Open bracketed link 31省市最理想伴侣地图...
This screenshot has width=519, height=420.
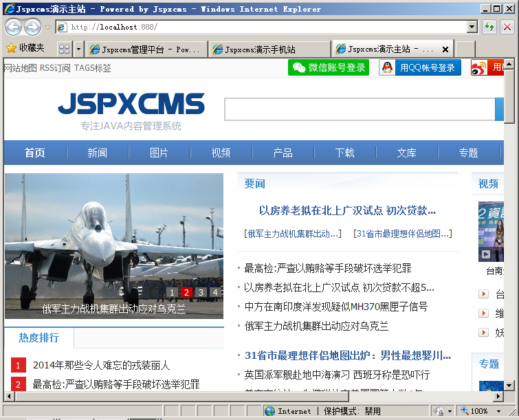point(403,234)
